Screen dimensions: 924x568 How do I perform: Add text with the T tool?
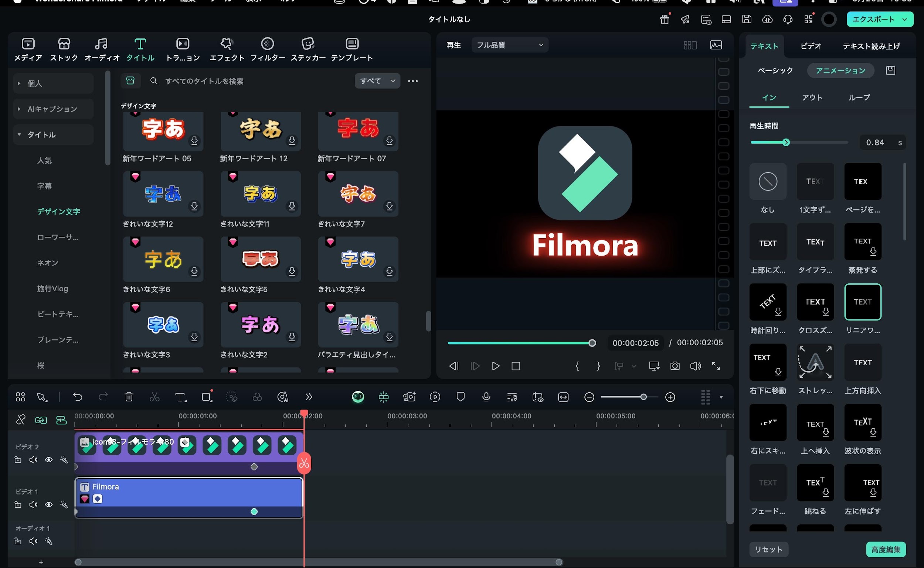180,397
